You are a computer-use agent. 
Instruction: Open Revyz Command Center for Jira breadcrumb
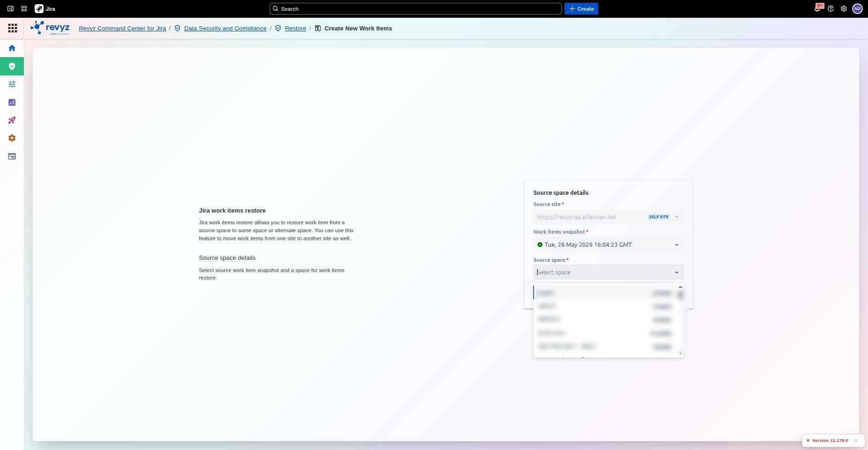122,29
